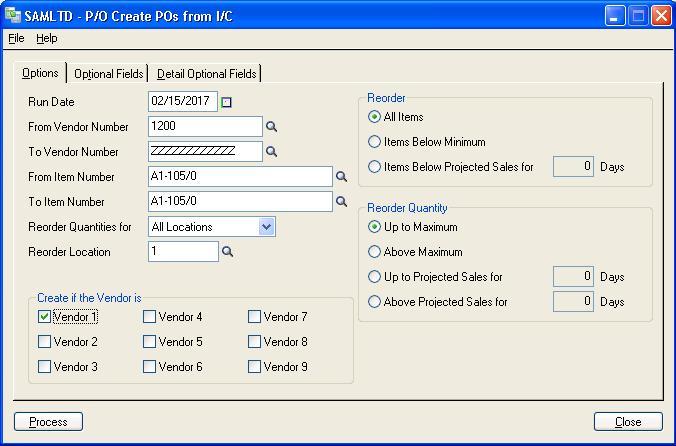Expand the Reorder Quantities for dropdown

pyautogui.click(x=266, y=227)
